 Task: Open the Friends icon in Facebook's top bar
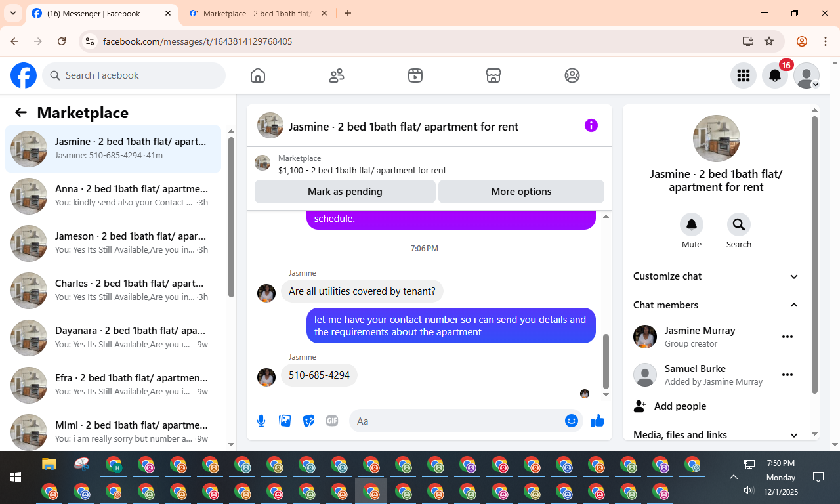tap(337, 75)
